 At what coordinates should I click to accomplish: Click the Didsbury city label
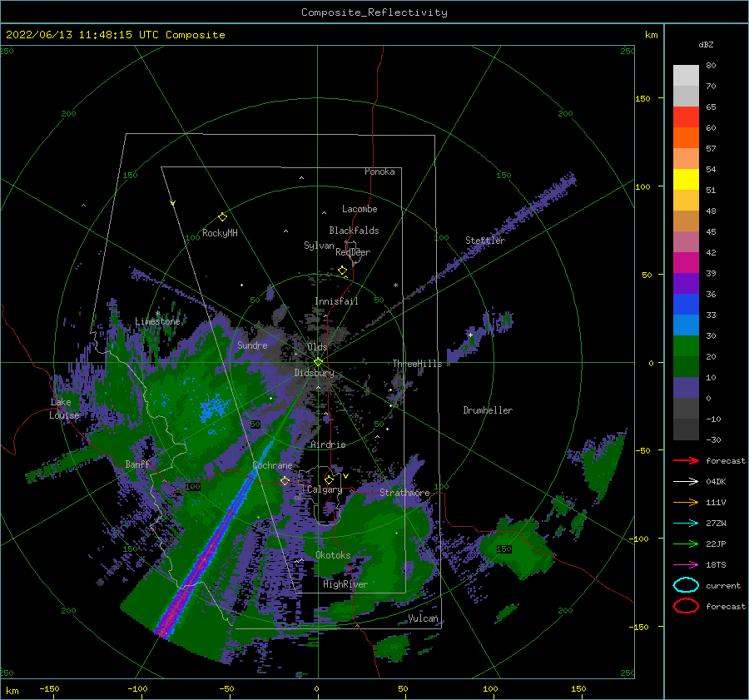(x=314, y=373)
